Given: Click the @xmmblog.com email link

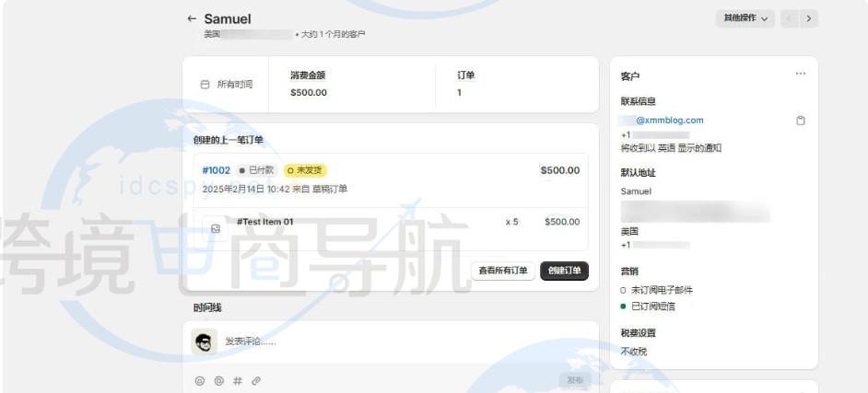Looking at the screenshot, I should click(669, 121).
